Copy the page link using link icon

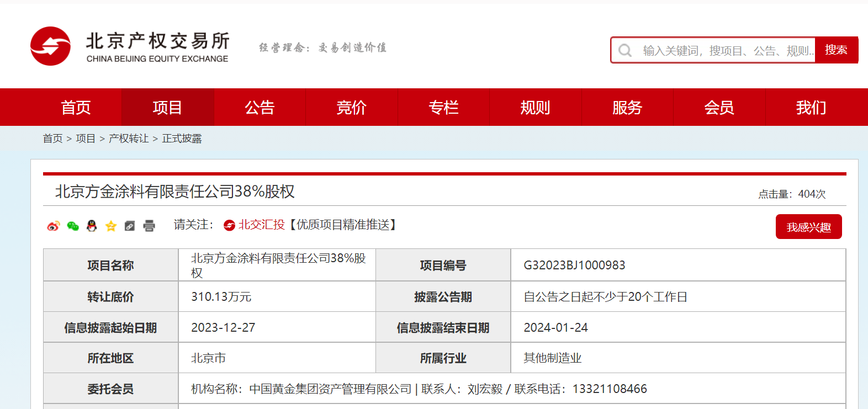point(130,226)
